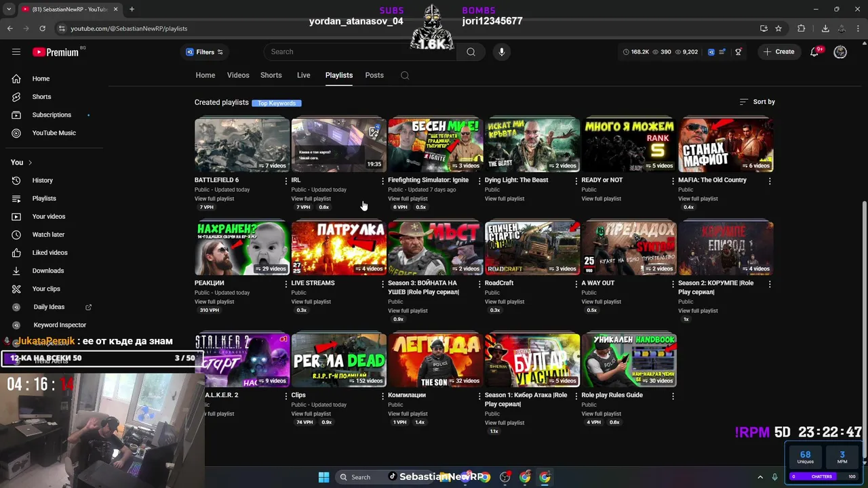Open options menu for MAFIA playlist
Viewport: 868px width, 488px height.
[770, 181]
